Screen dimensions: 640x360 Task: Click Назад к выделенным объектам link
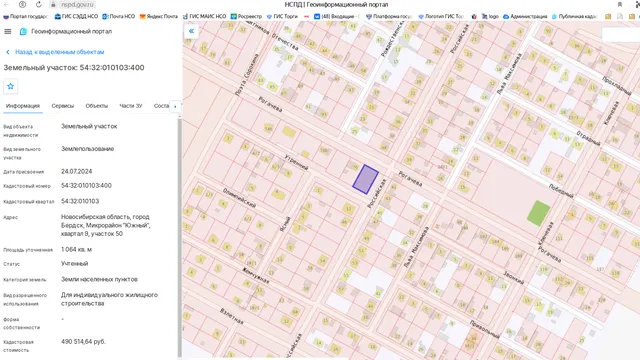(x=60, y=52)
